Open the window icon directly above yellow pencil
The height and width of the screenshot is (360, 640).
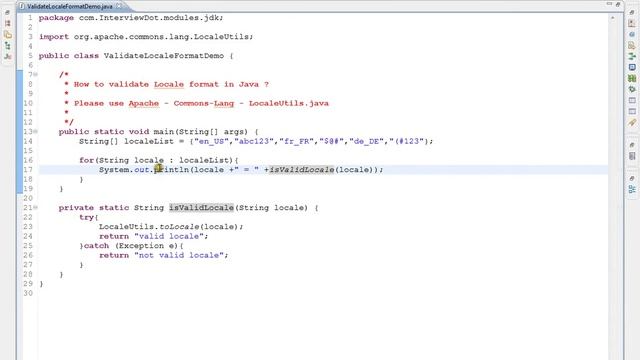(x=632, y=111)
